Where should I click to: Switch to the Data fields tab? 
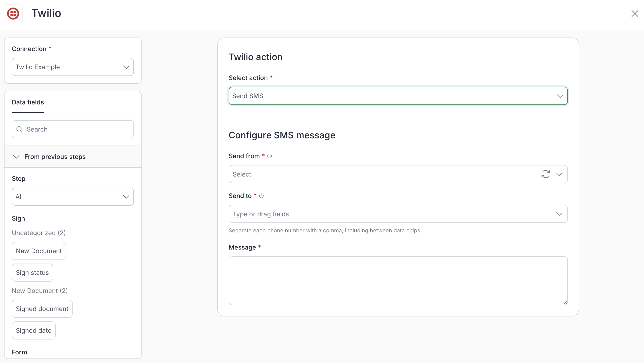point(28,102)
